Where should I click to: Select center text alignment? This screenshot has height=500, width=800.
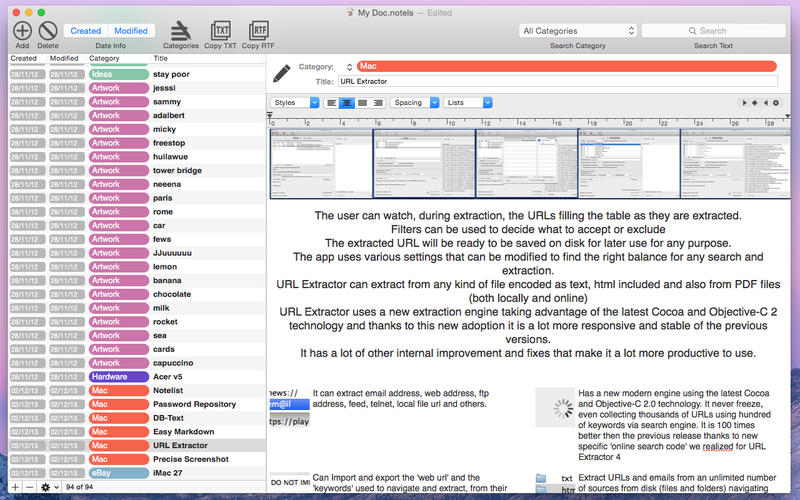(x=347, y=103)
